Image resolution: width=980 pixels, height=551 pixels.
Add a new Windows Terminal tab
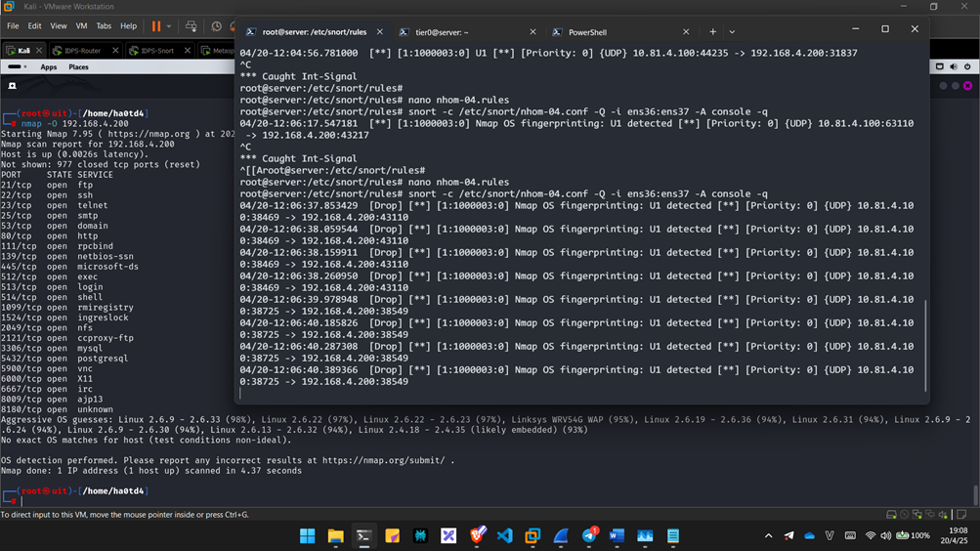(x=712, y=32)
